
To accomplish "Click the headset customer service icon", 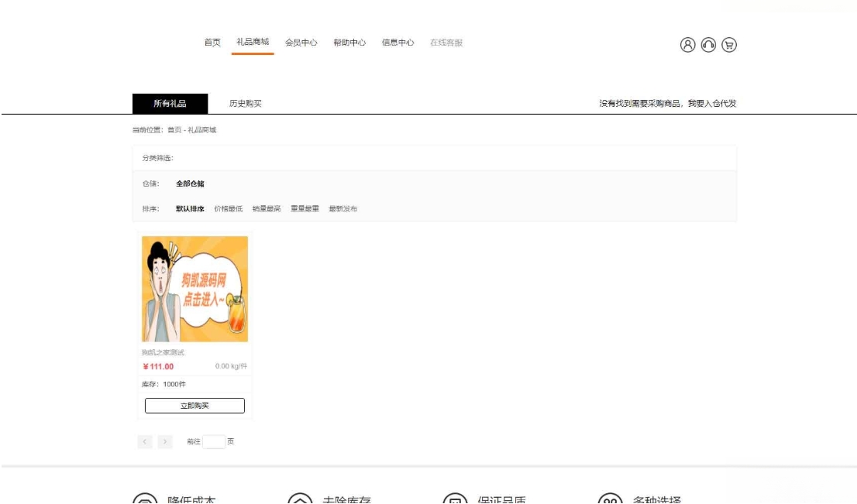I will (x=708, y=46).
